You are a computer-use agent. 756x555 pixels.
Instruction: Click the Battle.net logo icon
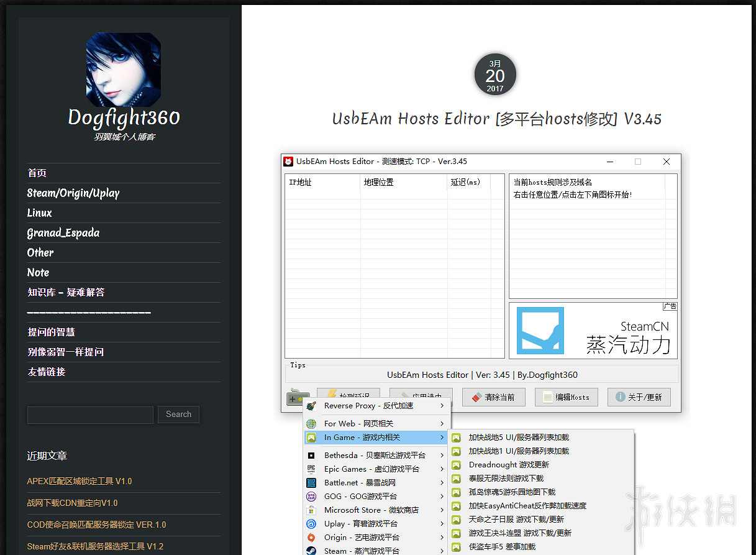[312, 483]
